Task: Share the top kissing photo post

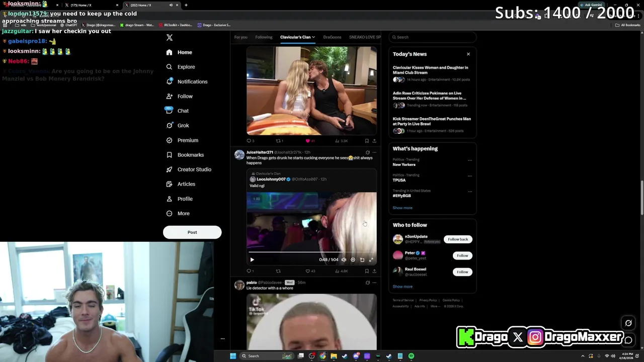Action: 374,141
